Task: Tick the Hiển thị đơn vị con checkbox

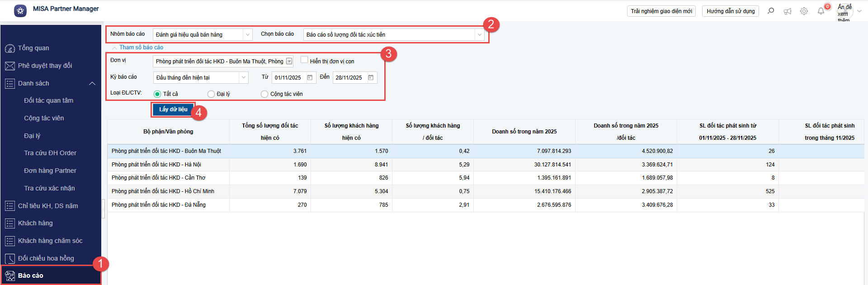Action: 304,60
